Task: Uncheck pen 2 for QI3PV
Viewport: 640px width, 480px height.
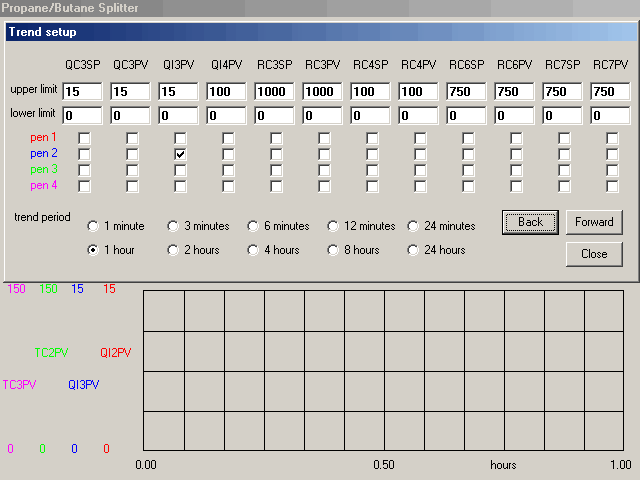Action: tap(180, 154)
